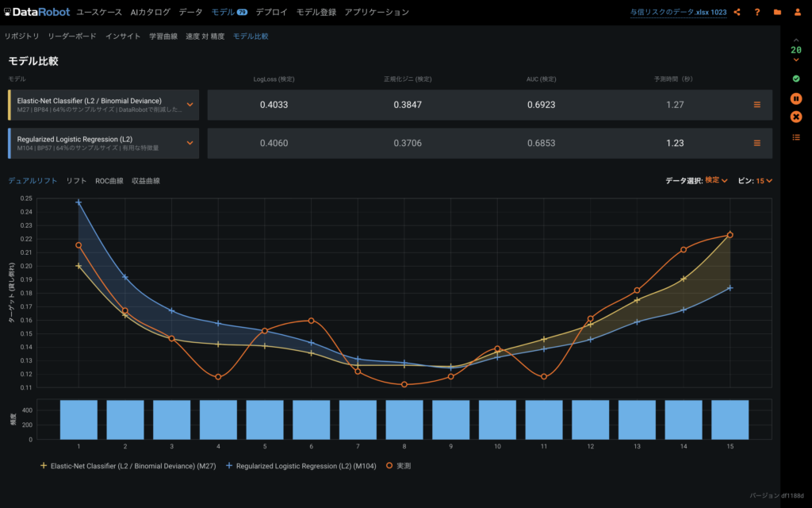This screenshot has width=812, height=508.
Task: Open the ビン 15 bin count dropdown
Action: 764,181
